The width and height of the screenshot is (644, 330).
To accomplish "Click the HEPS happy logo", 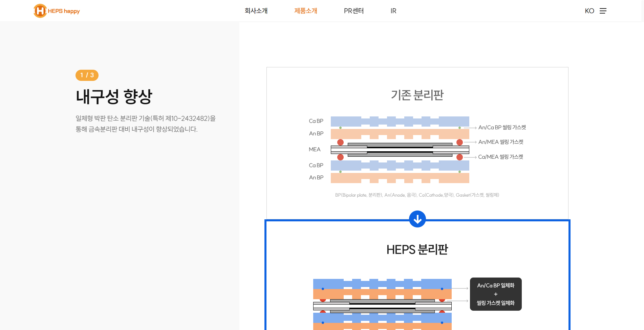I will tap(57, 11).
